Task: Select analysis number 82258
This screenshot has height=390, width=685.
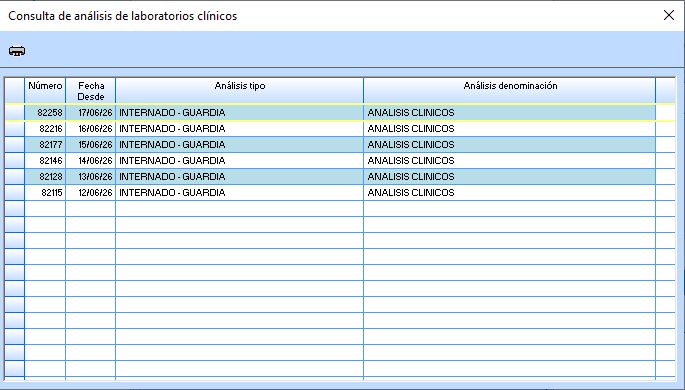Action: pyautogui.click(x=50, y=113)
